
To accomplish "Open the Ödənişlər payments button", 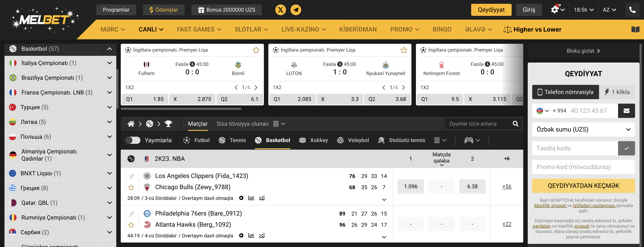I will click(x=163, y=10).
